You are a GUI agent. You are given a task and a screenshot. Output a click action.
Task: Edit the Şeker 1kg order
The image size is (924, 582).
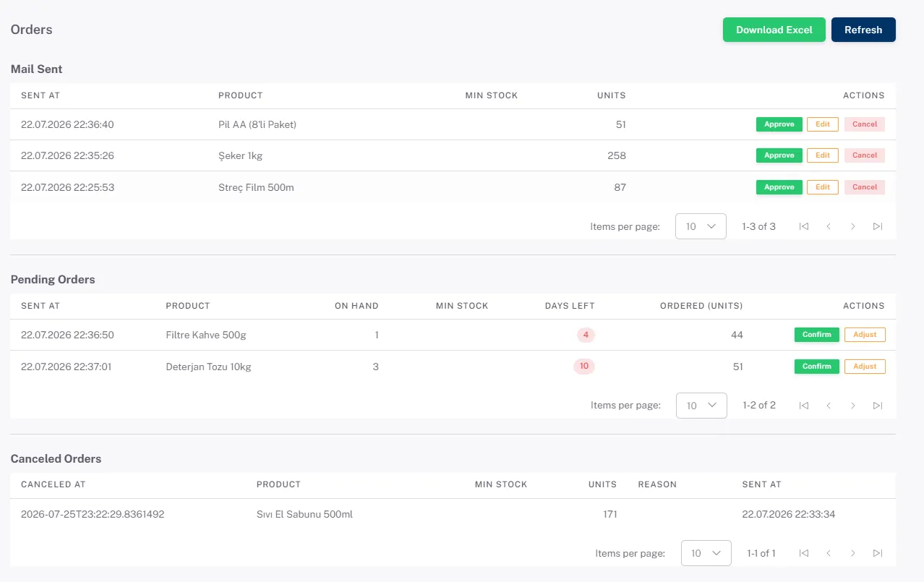823,155
